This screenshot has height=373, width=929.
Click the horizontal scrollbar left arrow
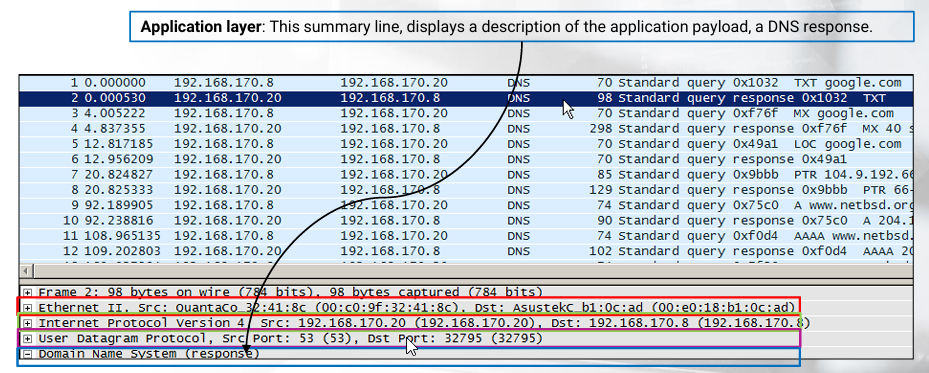(26, 271)
